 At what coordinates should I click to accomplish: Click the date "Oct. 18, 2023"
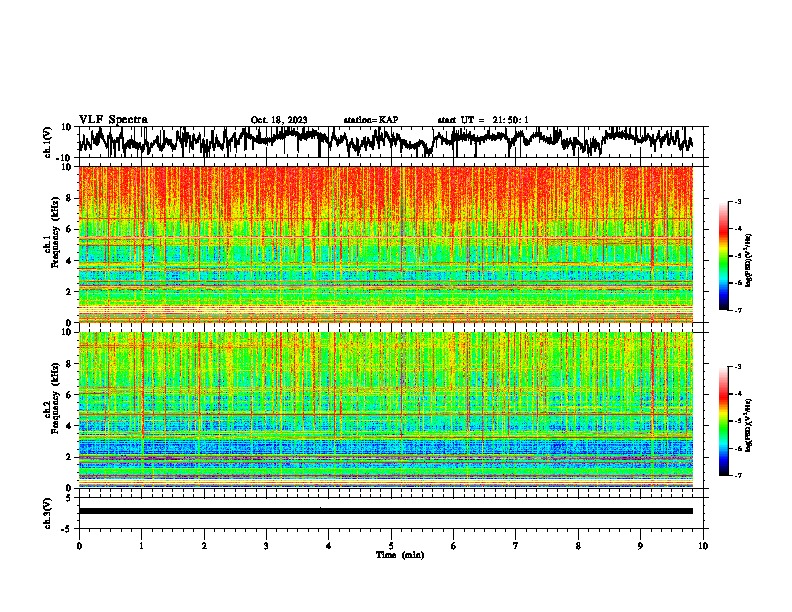[279, 120]
